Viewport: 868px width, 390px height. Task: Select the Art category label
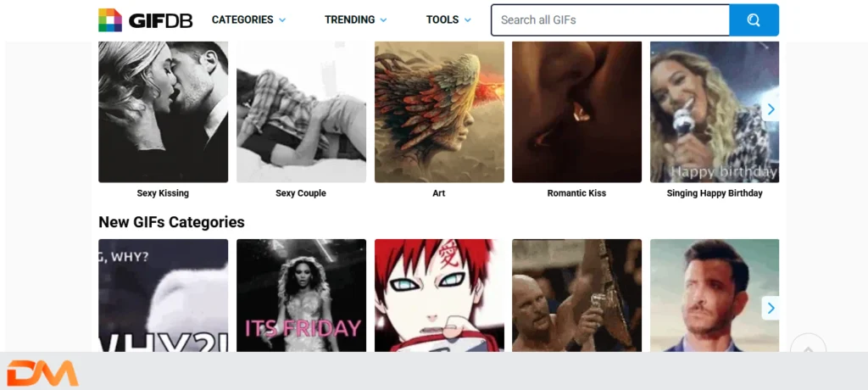click(438, 193)
